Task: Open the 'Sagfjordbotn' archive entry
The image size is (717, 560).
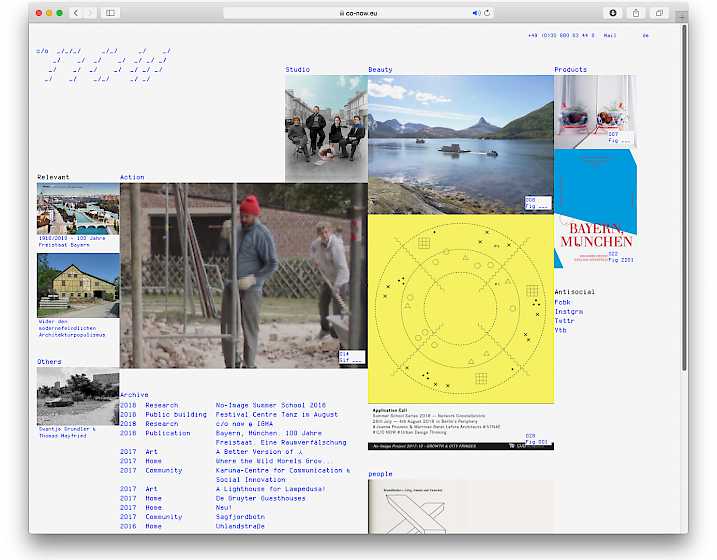Action: click(240, 517)
